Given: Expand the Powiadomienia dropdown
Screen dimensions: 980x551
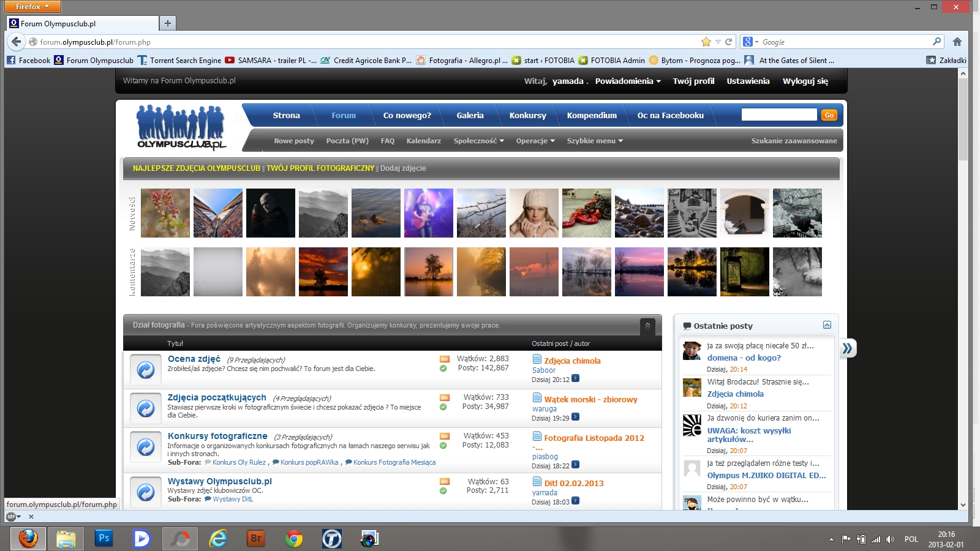Looking at the screenshot, I should tap(628, 81).
